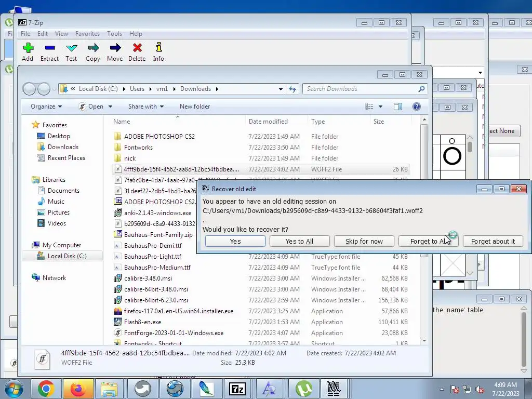
Task: Open the 7-Zip File menu
Action: coord(25,34)
